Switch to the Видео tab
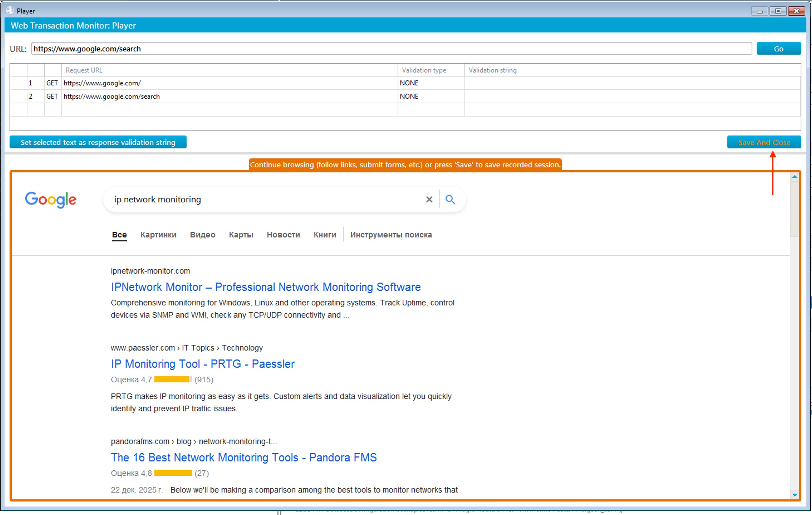This screenshot has width=812, height=515. (203, 235)
